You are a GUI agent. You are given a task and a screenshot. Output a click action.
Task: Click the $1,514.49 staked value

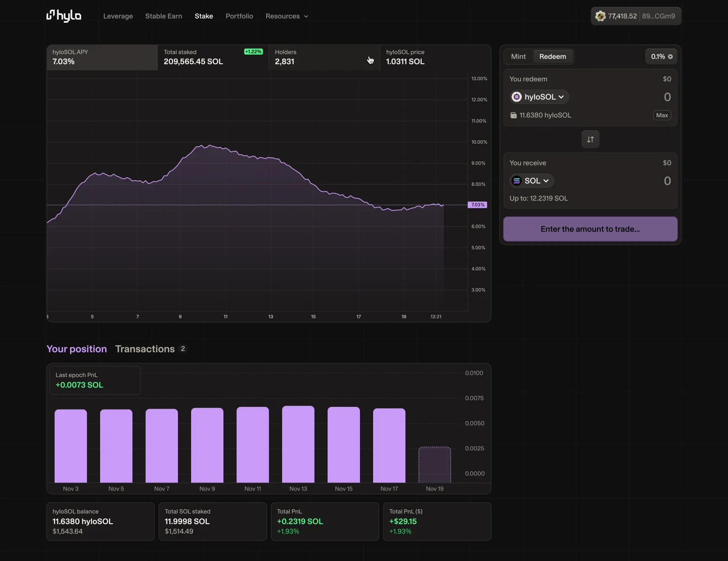[x=179, y=531]
